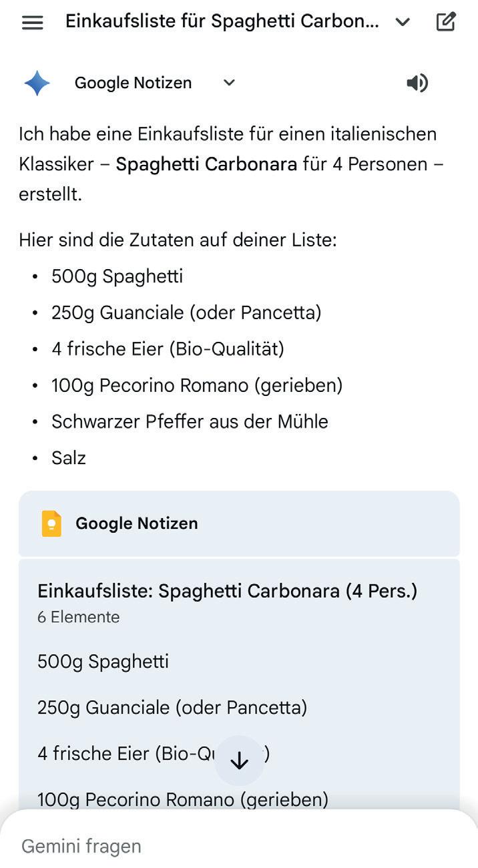The image size is (478, 868).
Task: Open the hamburger navigation menu
Action: 32,22
